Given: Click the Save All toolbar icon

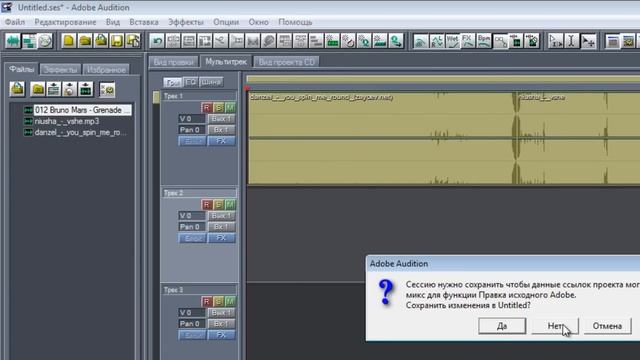Looking at the screenshot, I should 133,41.
